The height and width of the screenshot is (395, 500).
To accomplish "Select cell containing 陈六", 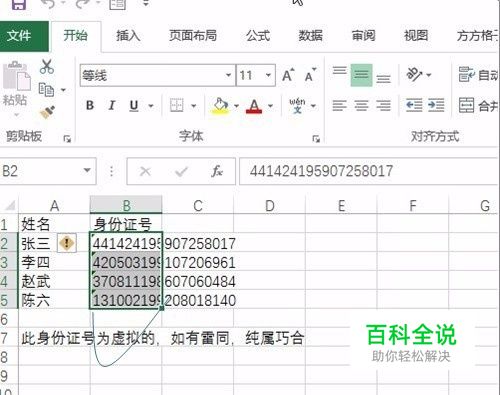I will (54, 300).
